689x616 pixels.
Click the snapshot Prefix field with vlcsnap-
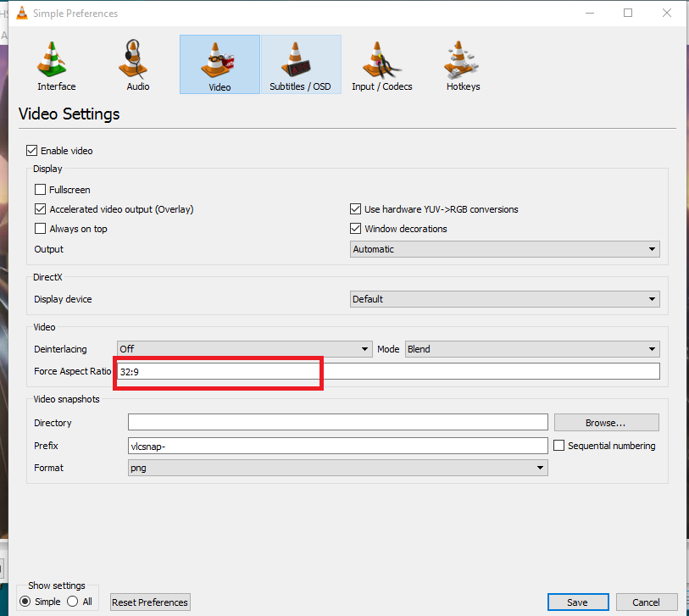tap(338, 446)
